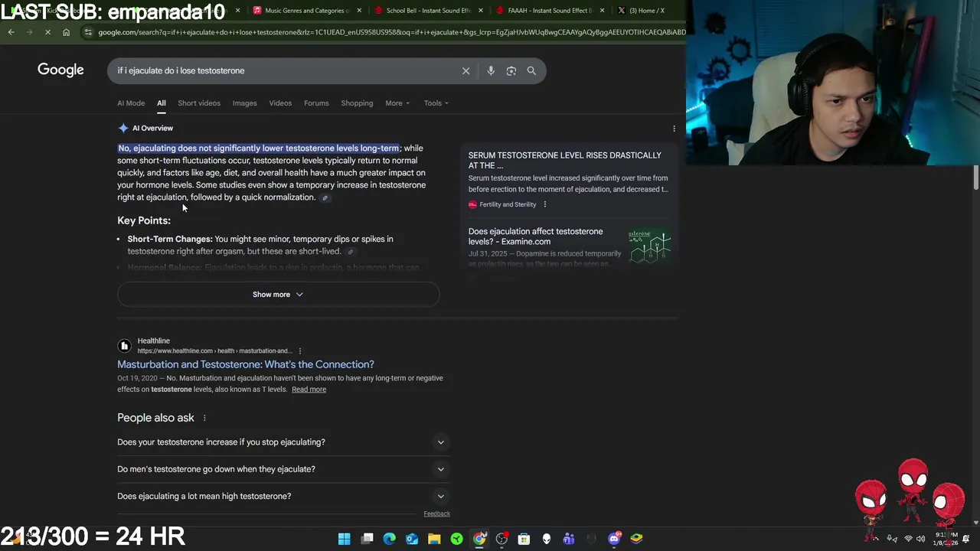Click the "Key Points:" heading text

pyautogui.click(x=144, y=220)
